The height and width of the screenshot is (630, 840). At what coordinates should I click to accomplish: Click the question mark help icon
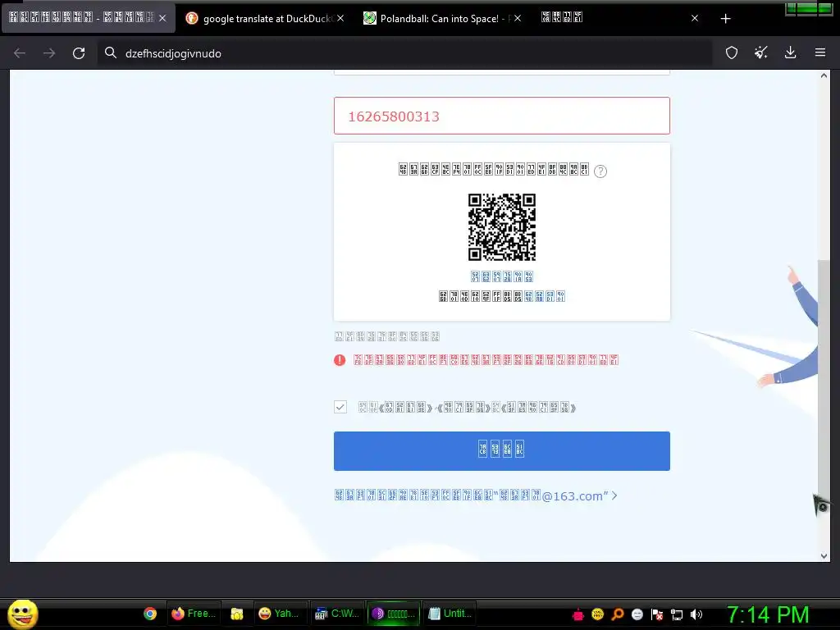pos(600,171)
